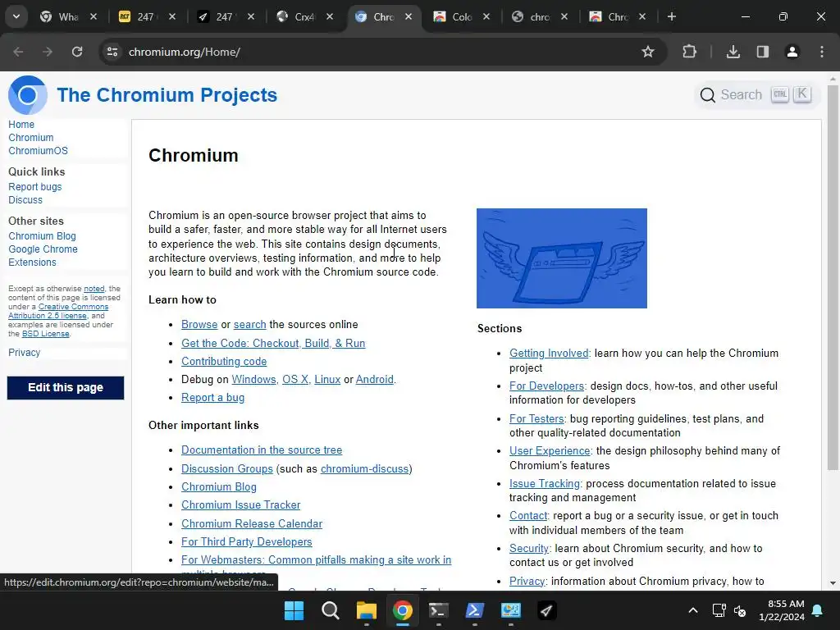
Task: Open the profile avatar icon
Action: pos(792,52)
